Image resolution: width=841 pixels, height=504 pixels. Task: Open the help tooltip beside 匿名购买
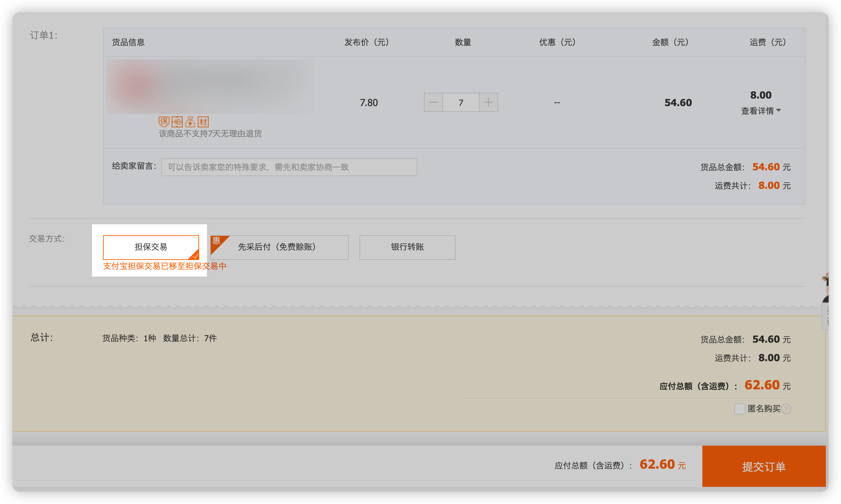(x=787, y=409)
